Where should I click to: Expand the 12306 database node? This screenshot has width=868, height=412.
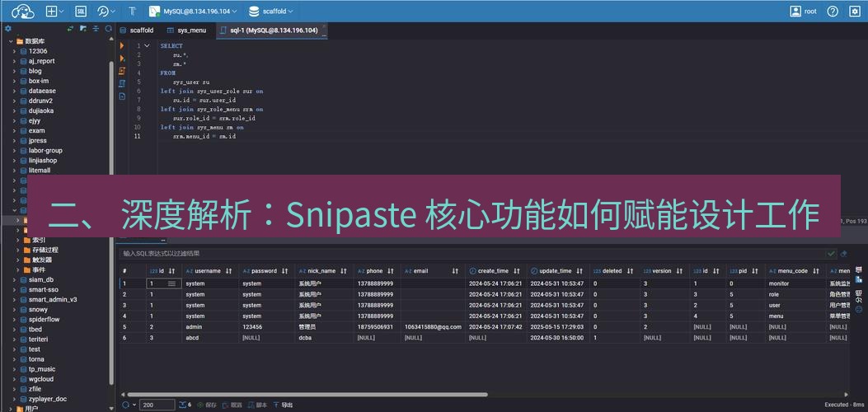[x=16, y=51]
